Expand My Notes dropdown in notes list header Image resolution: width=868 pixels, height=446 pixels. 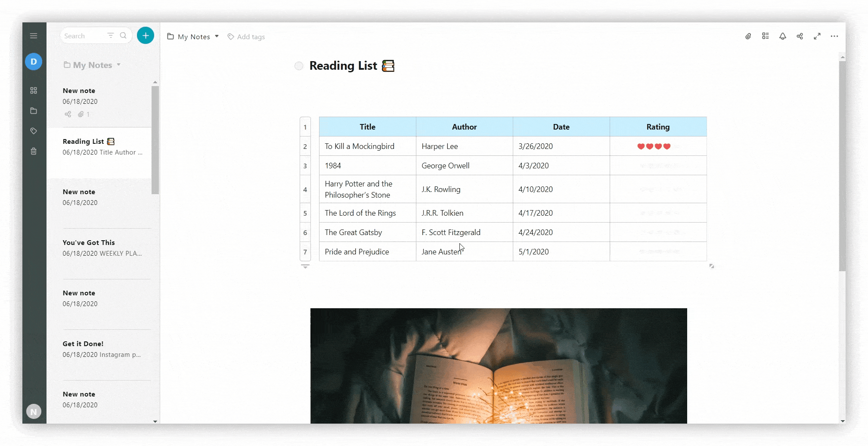point(118,65)
